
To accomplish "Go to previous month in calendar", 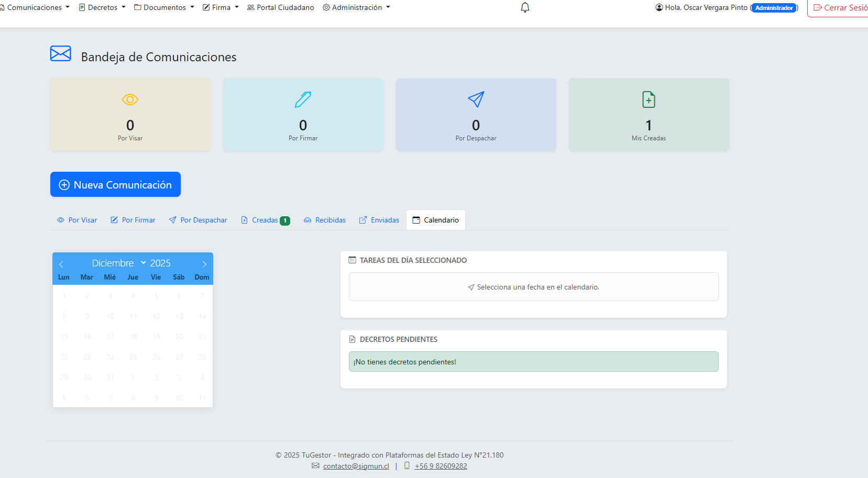I will tap(61, 264).
